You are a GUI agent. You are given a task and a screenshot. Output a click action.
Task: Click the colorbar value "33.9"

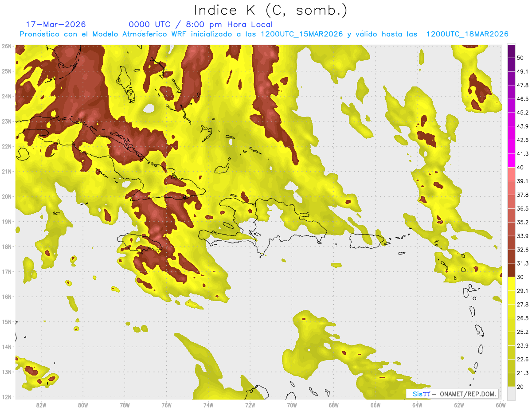point(523,236)
